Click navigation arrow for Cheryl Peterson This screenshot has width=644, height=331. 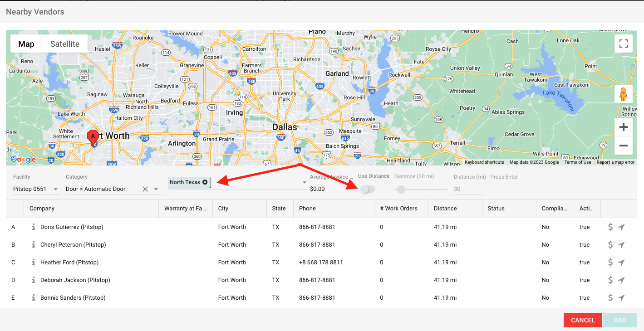tap(622, 245)
